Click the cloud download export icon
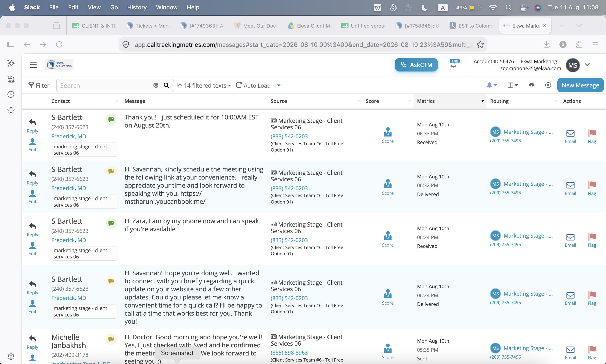Screen dimensions: 606x364 point(531,85)
